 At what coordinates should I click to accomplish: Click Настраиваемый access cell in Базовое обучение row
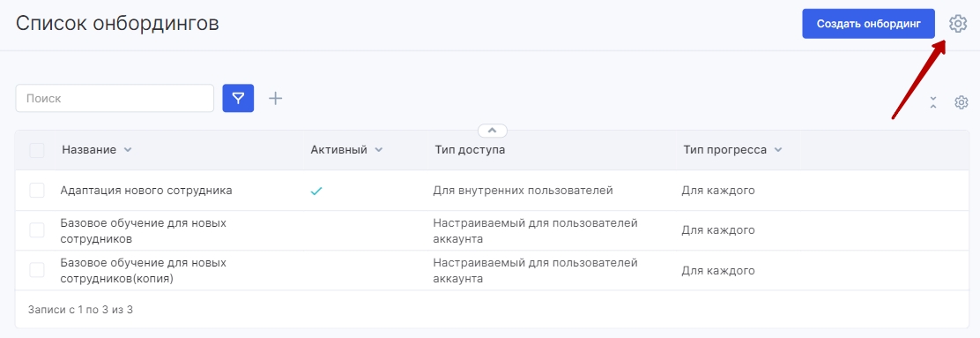pos(535,230)
